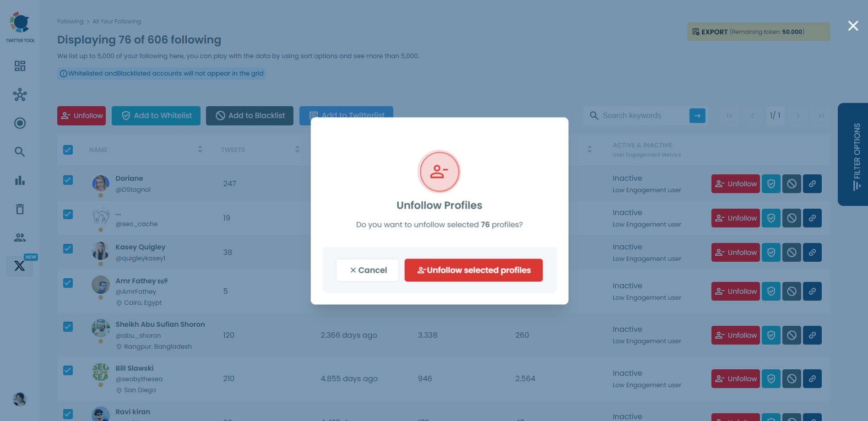This screenshot has width=868, height=421.
Task: Open the dashboard icon in sidebar
Action: [20, 66]
